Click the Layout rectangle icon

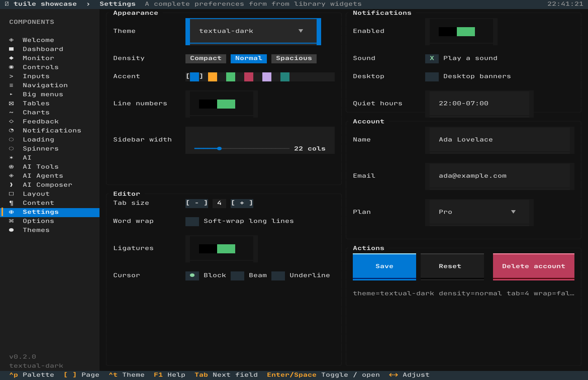click(x=12, y=194)
